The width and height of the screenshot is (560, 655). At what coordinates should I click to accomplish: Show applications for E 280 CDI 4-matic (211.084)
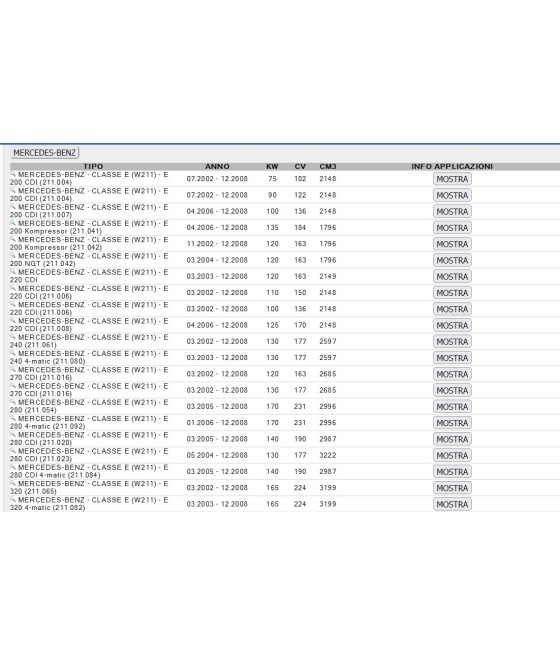(452, 472)
